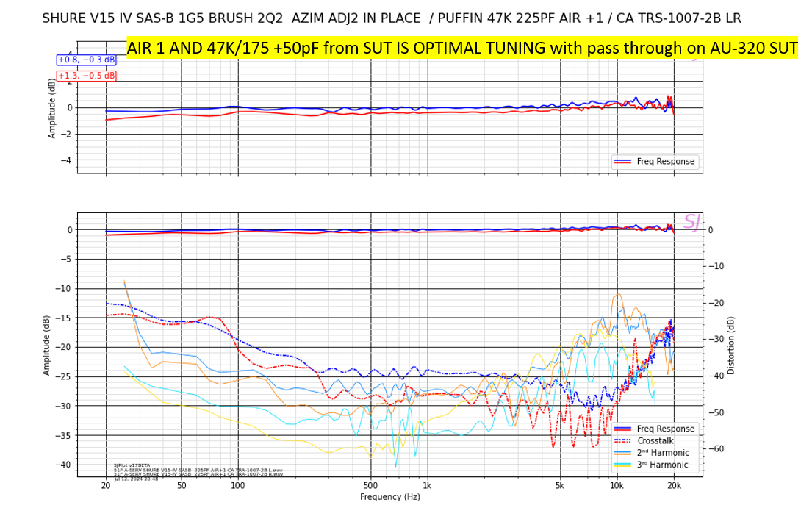Click the "500" frequency tick label
The width and height of the screenshot is (812, 508).
[x=370, y=486]
